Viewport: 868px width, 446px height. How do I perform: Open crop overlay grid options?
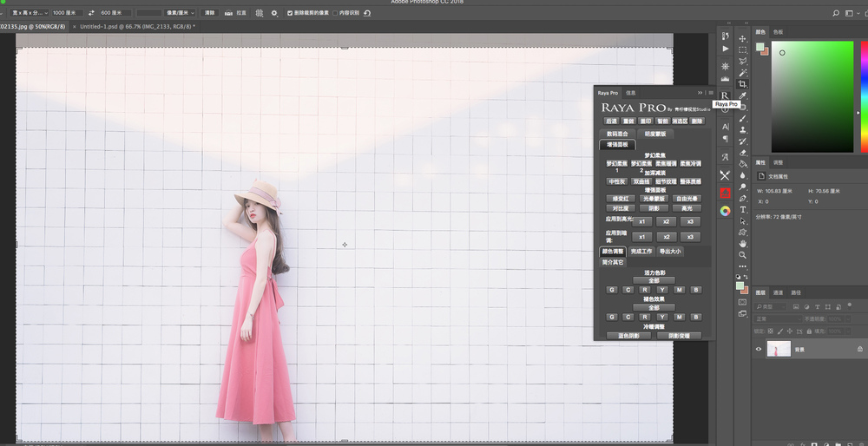pos(259,13)
